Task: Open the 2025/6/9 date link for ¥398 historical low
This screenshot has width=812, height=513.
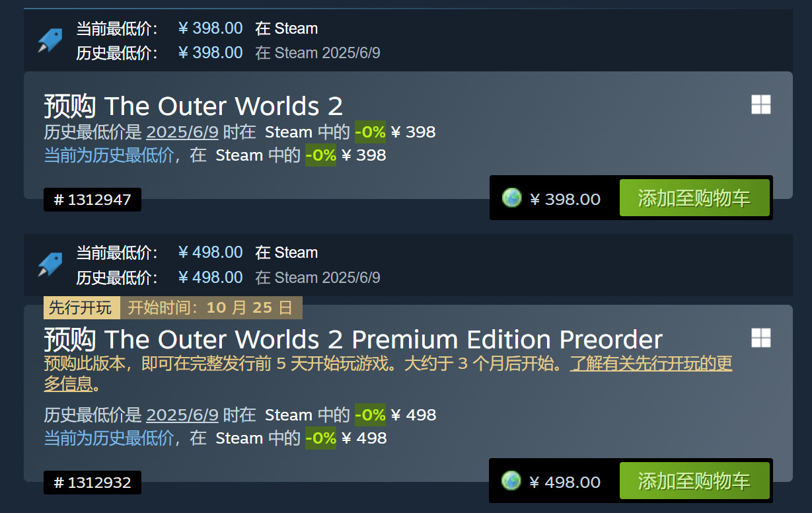Action: (182, 132)
